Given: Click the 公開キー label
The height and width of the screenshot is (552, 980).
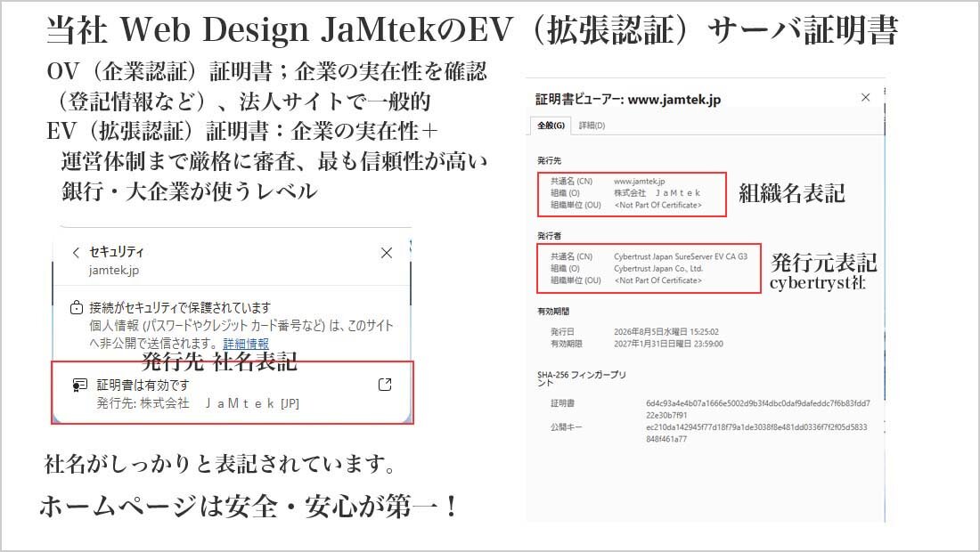Looking at the screenshot, I should coord(567,427).
